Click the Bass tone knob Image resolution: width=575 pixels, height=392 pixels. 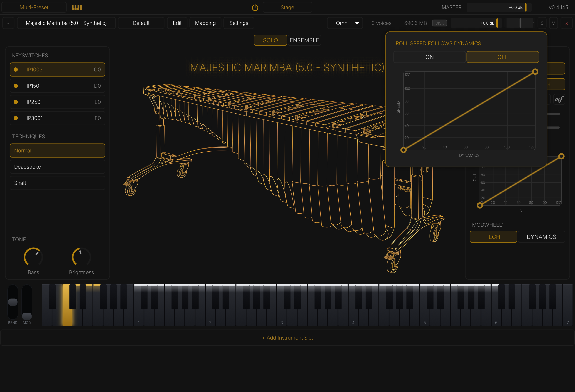tap(33, 257)
